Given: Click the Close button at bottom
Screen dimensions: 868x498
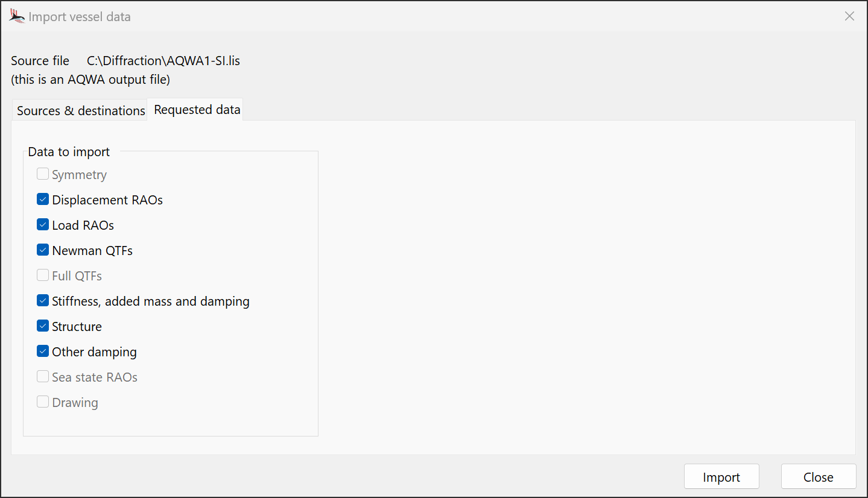Looking at the screenshot, I should coord(818,477).
